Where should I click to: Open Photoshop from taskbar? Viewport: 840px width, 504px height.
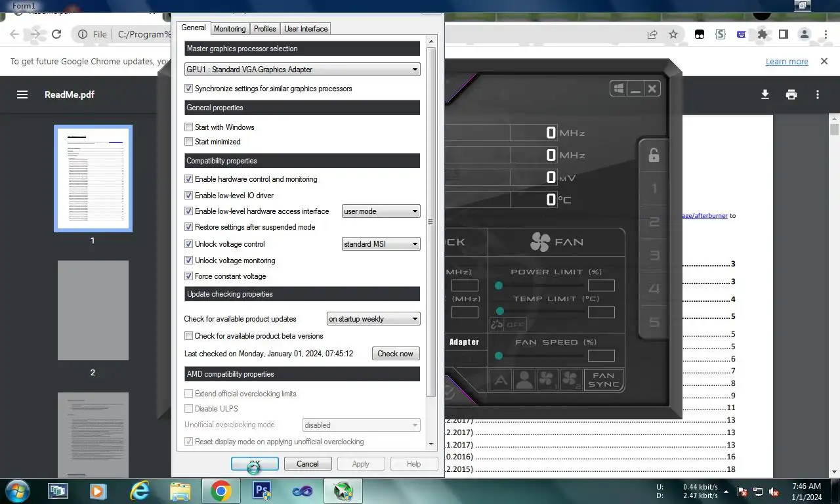[262, 491]
